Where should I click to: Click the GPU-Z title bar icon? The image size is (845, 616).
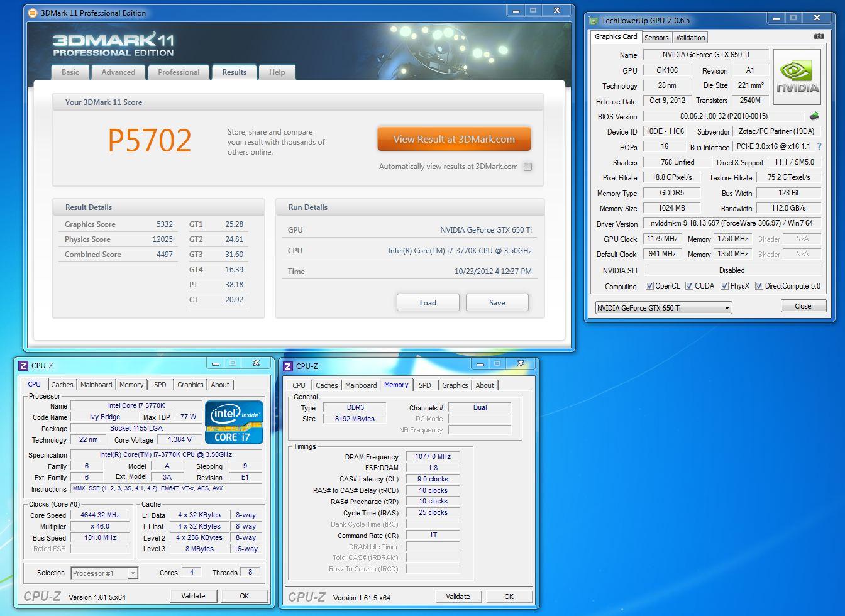pyautogui.click(x=594, y=20)
